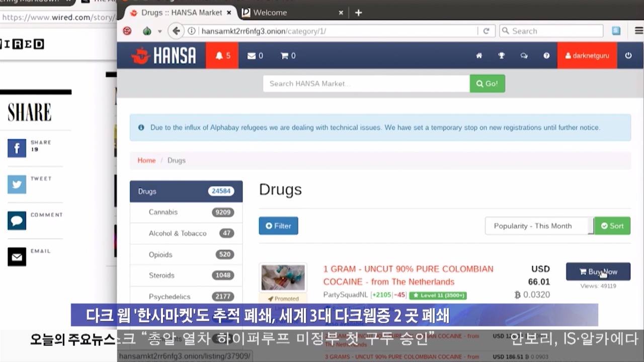The width and height of the screenshot is (644, 362).
Task: Select the Opioids category
Action: click(186, 254)
